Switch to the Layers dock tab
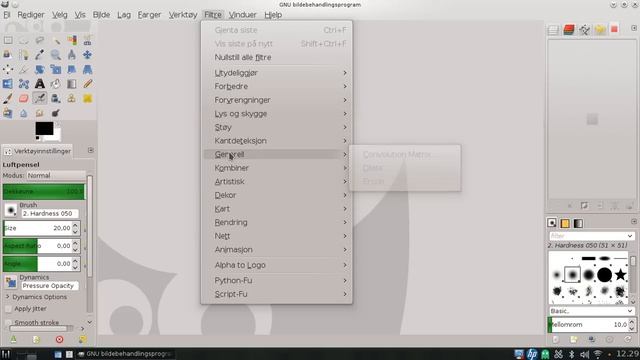This screenshot has width=640, height=360. click(553, 29)
